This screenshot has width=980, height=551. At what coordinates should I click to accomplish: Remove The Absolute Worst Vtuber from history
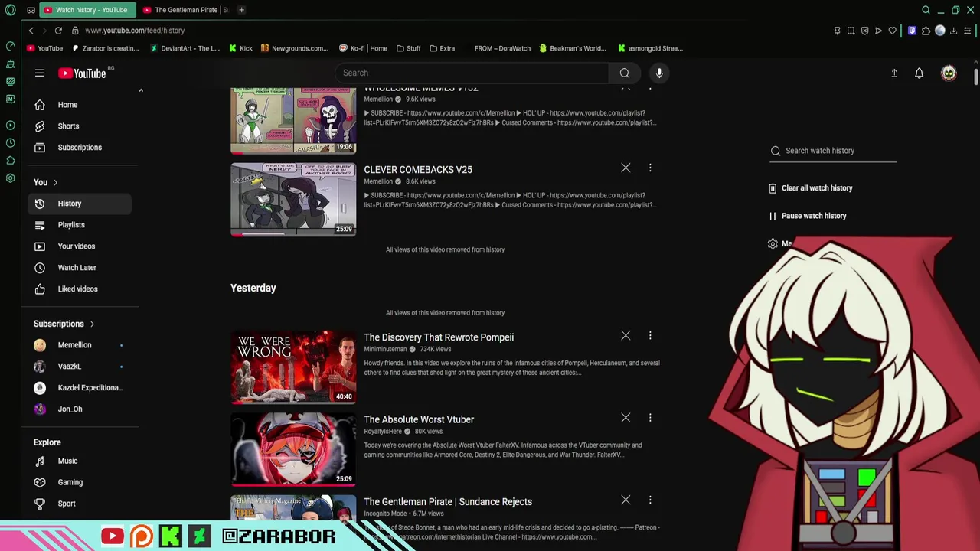626,418
